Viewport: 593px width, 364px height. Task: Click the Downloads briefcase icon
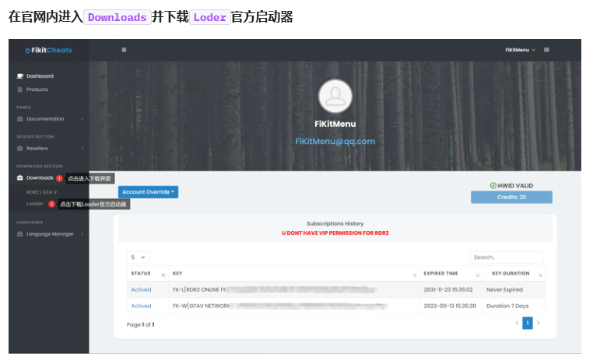(x=20, y=178)
